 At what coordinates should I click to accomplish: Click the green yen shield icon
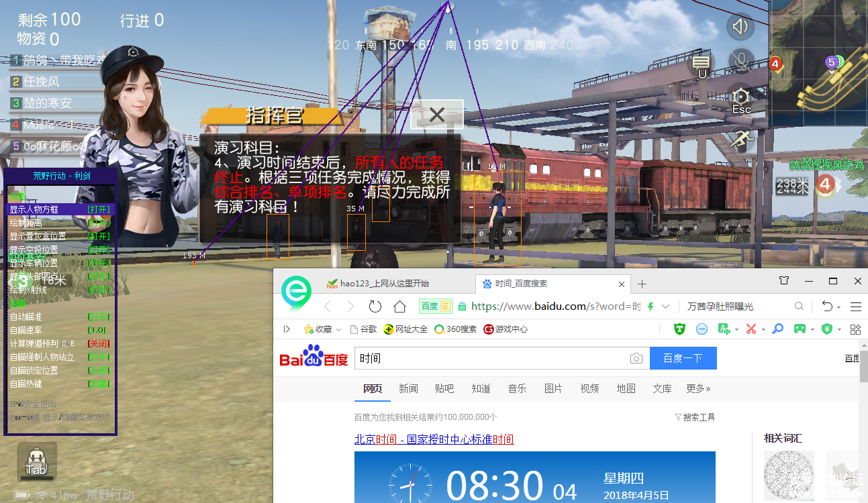827,329
